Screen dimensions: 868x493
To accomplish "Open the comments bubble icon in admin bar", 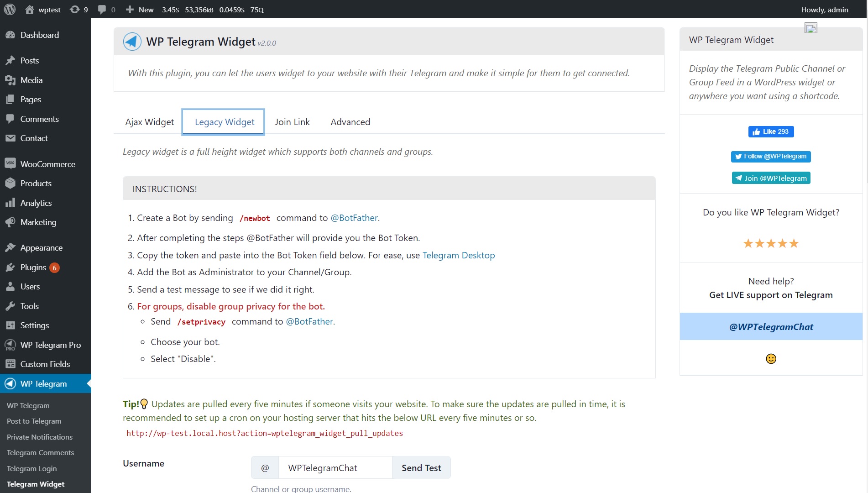I will (x=102, y=10).
